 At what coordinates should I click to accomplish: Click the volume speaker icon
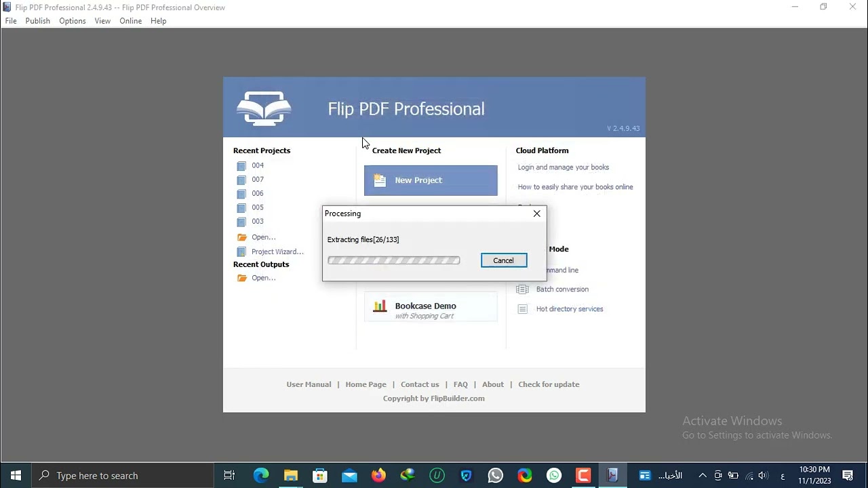[763, 475]
